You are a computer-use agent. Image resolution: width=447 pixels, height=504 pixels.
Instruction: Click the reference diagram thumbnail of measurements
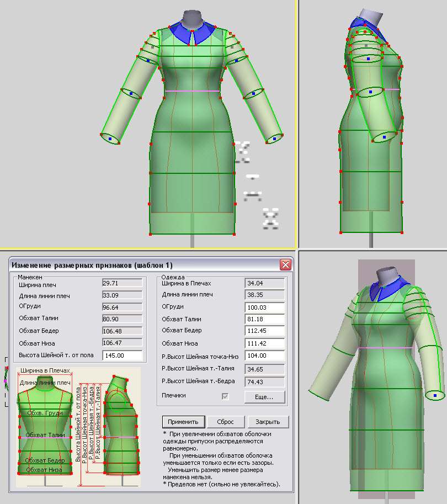coord(78,427)
